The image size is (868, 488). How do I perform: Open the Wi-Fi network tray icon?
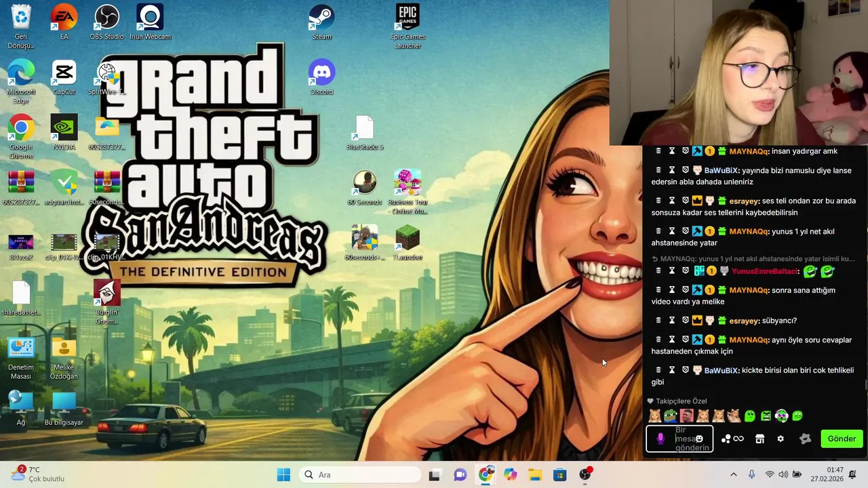point(770,474)
